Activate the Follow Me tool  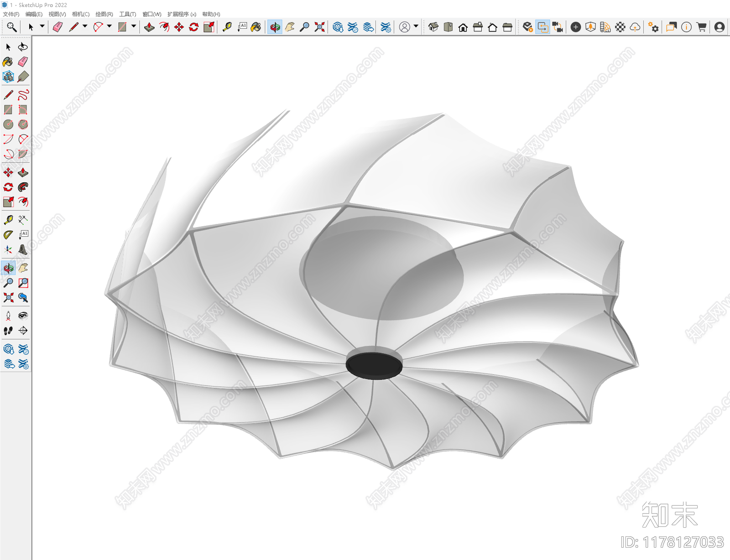(23, 187)
